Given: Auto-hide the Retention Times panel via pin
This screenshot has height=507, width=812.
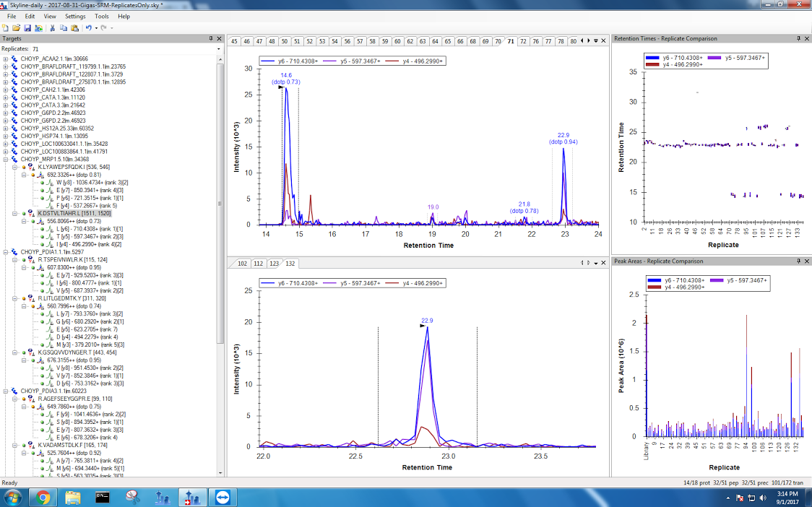Looking at the screenshot, I should point(798,38).
